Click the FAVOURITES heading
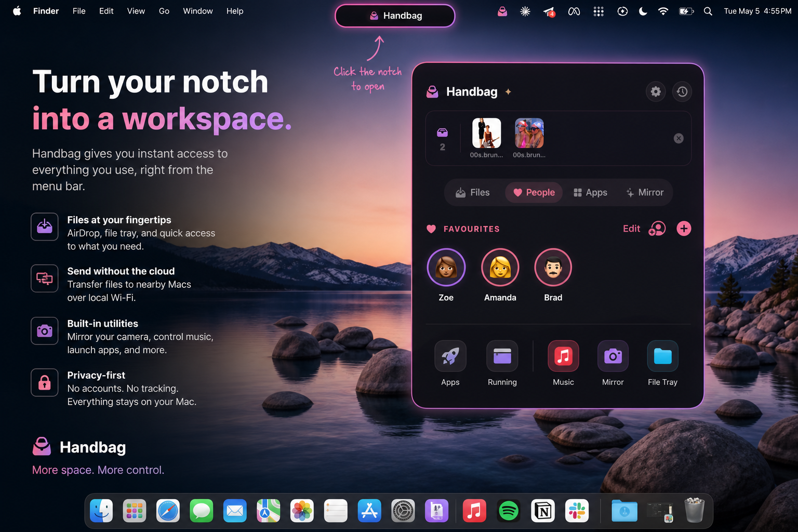The height and width of the screenshot is (532, 798). 471,229
